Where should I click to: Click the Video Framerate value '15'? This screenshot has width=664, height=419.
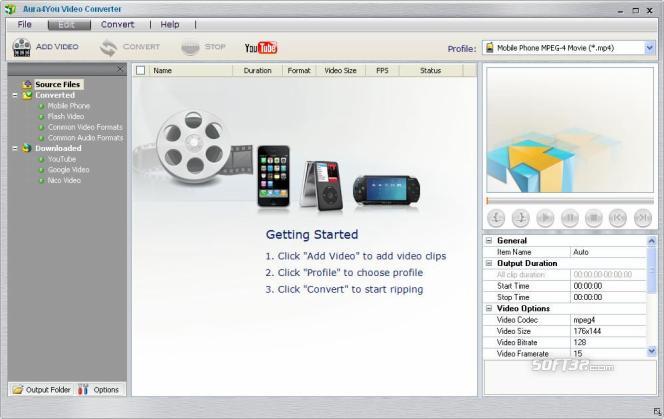click(x=608, y=354)
